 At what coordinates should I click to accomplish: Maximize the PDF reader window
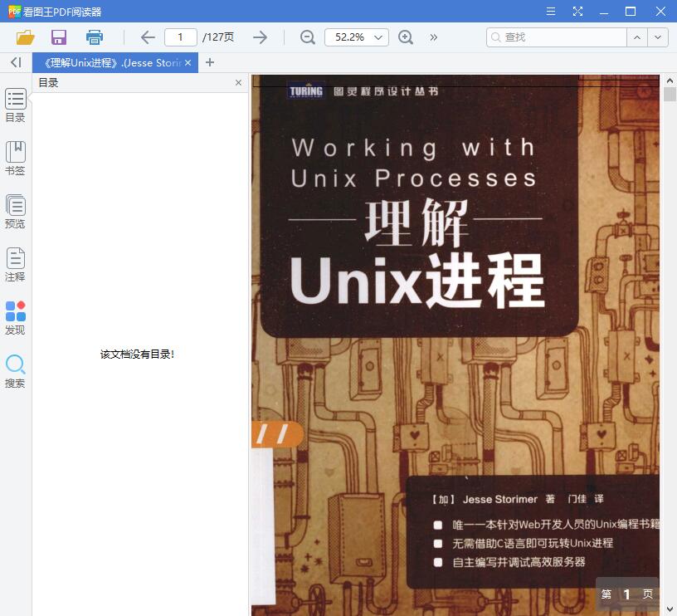[x=631, y=12]
